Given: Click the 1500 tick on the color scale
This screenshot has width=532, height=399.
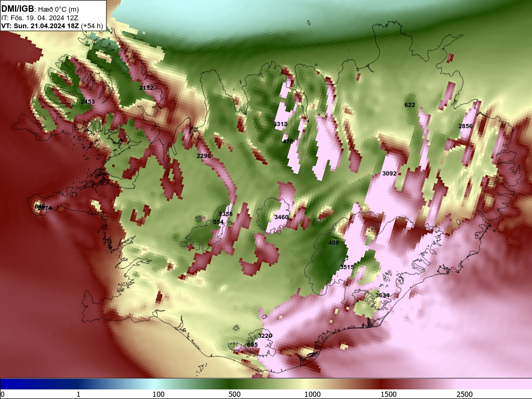Looking at the screenshot, I should click(388, 394).
